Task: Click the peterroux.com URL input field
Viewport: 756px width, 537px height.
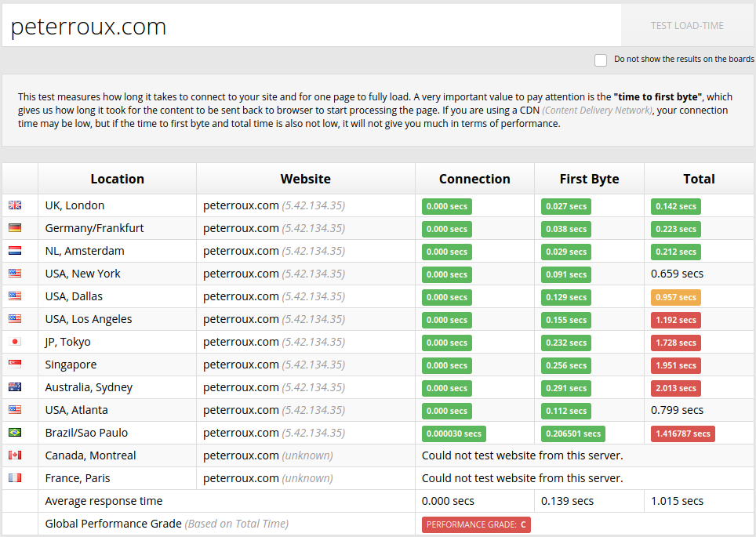Action: click(x=311, y=26)
